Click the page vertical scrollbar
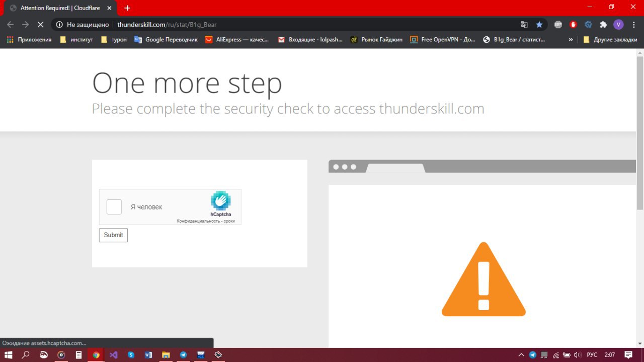644x362 pixels. (x=640, y=198)
